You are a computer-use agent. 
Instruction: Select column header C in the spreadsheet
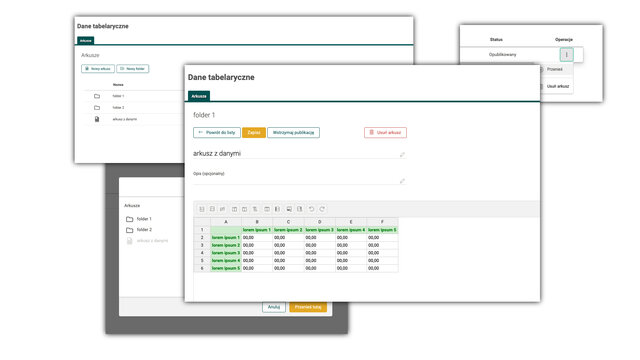tap(288, 222)
